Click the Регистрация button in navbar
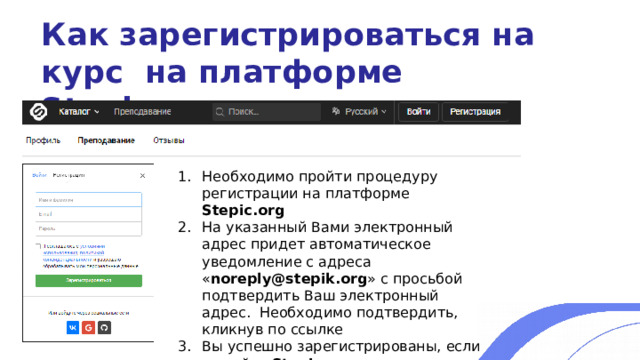Screen dimensions: 640x360 click(475, 112)
